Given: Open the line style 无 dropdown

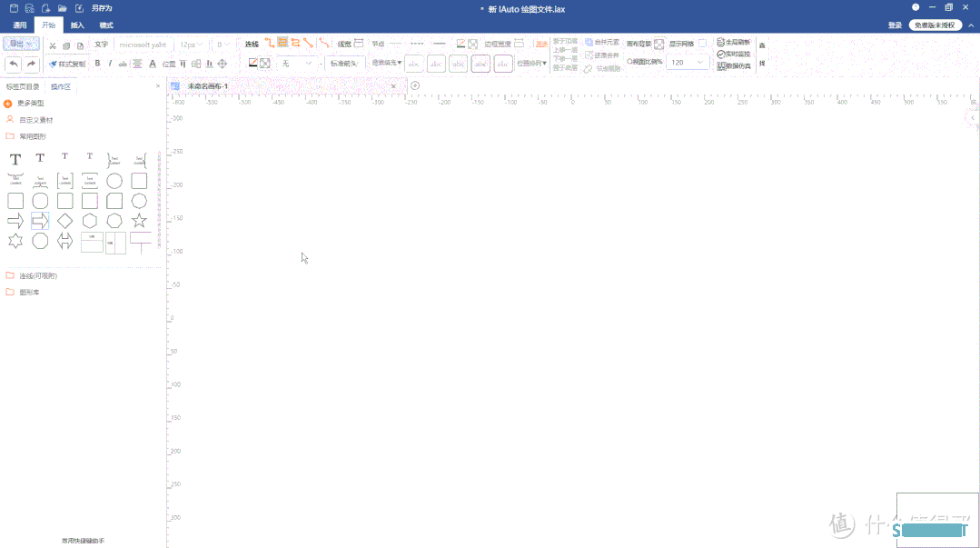Looking at the screenshot, I should (296, 64).
